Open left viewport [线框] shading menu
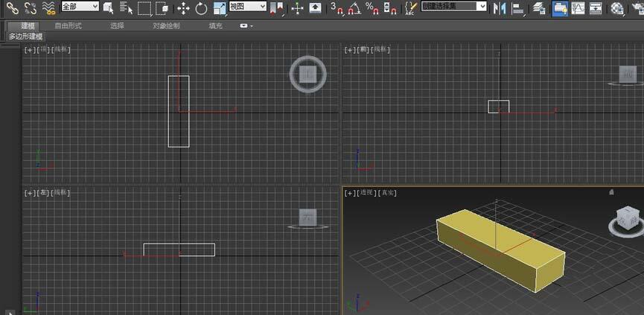 60,193
